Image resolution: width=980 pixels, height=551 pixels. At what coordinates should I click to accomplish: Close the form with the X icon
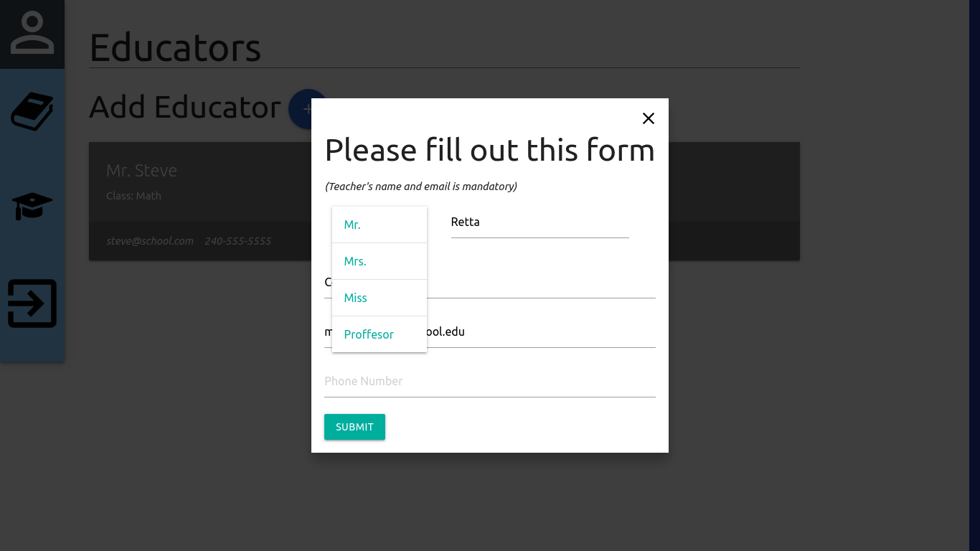coord(649,118)
